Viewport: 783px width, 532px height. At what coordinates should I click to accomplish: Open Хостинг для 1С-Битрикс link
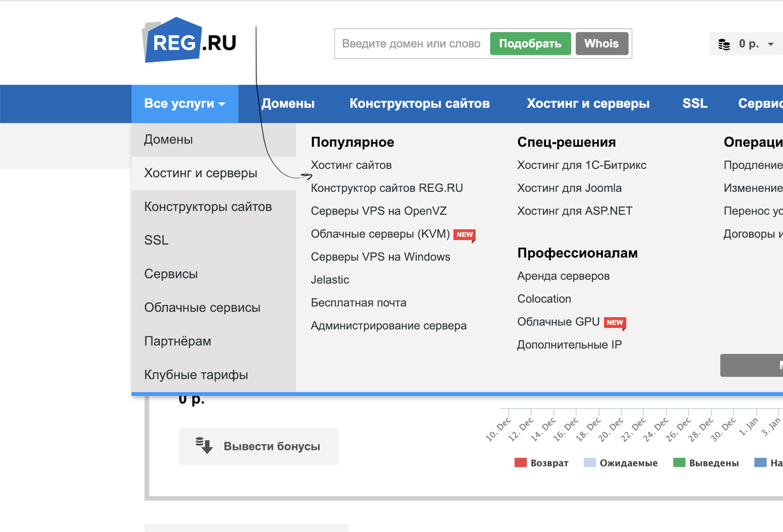point(582,165)
